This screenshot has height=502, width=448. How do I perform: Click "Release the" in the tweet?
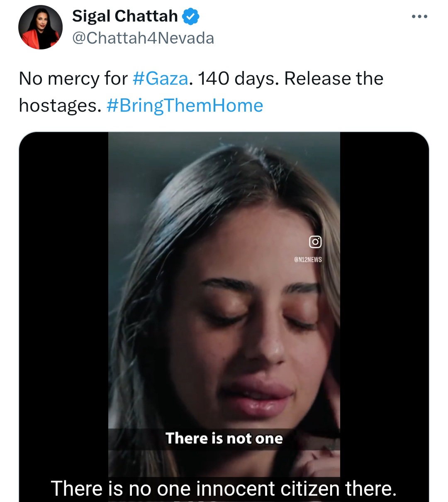pos(334,78)
